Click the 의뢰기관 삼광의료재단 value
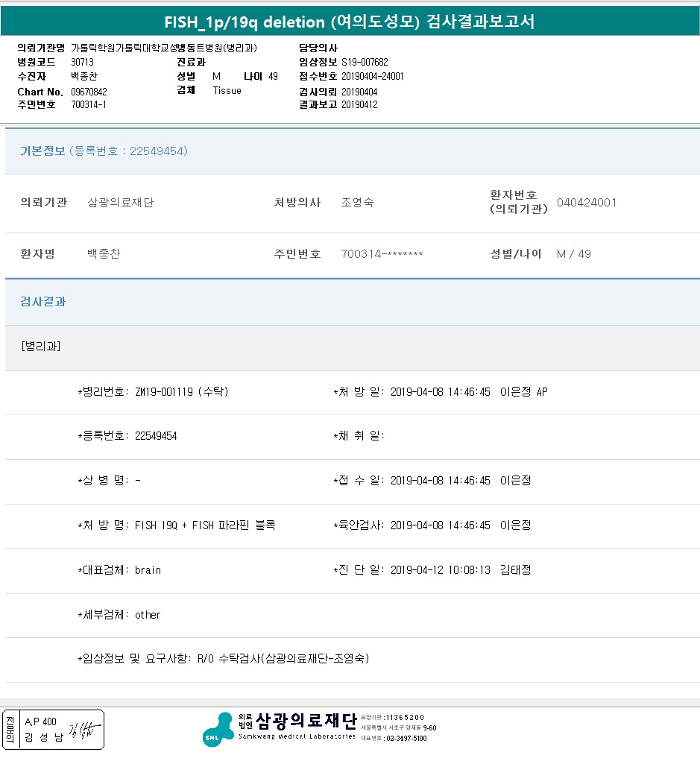 point(120,203)
